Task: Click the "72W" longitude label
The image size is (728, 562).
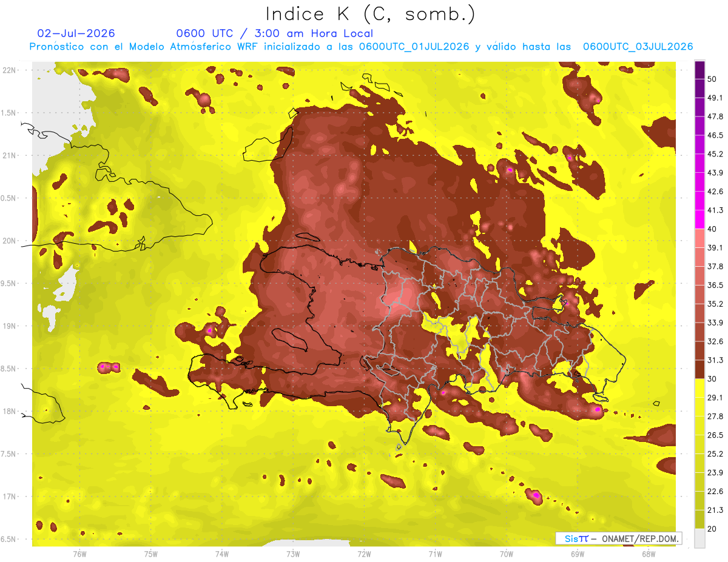Action: pyautogui.click(x=364, y=554)
